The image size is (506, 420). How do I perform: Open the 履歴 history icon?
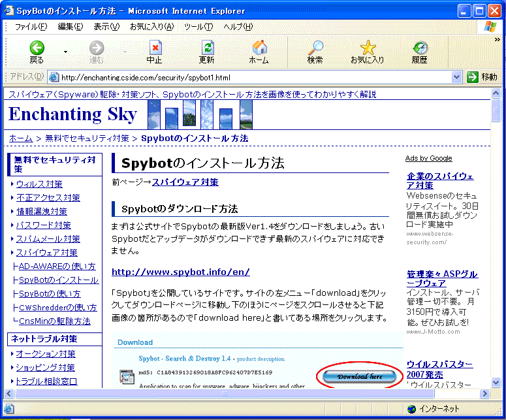420,52
